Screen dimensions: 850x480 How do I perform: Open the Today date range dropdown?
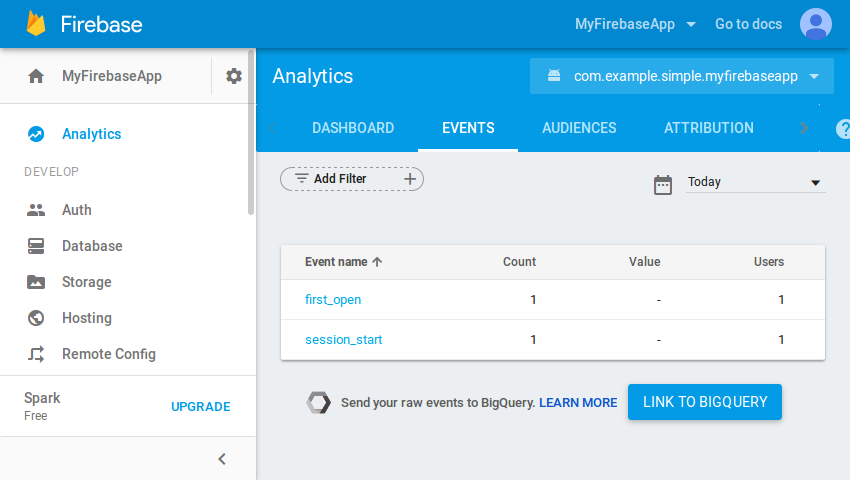pos(755,182)
